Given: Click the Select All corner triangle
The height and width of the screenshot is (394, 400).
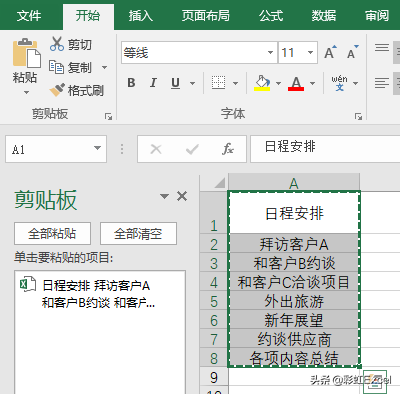Looking at the screenshot, I should pyautogui.click(x=219, y=183).
